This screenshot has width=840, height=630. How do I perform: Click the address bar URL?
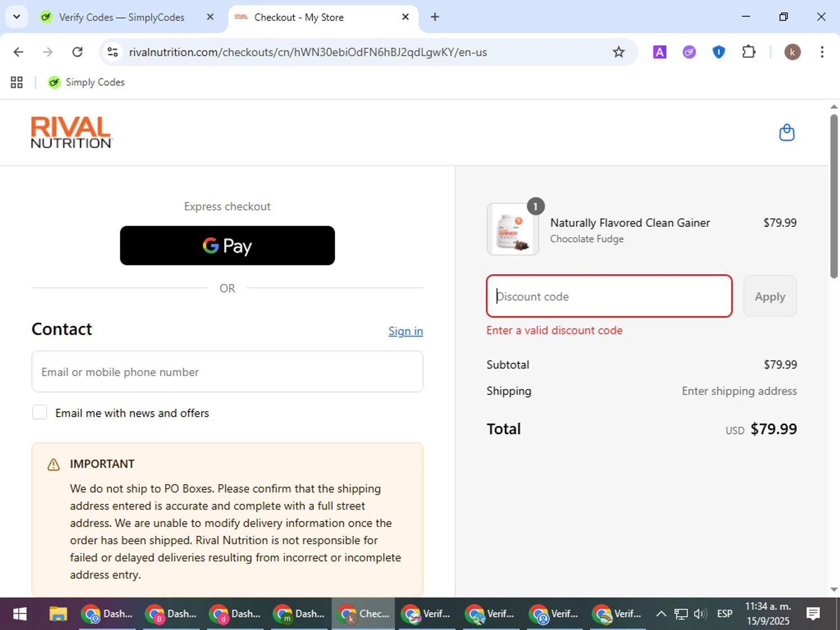coord(308,52)
